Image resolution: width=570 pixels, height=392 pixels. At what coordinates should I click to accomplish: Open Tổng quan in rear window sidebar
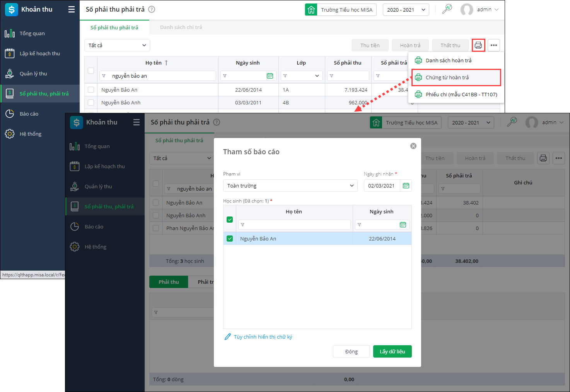[x=40, y=33]
